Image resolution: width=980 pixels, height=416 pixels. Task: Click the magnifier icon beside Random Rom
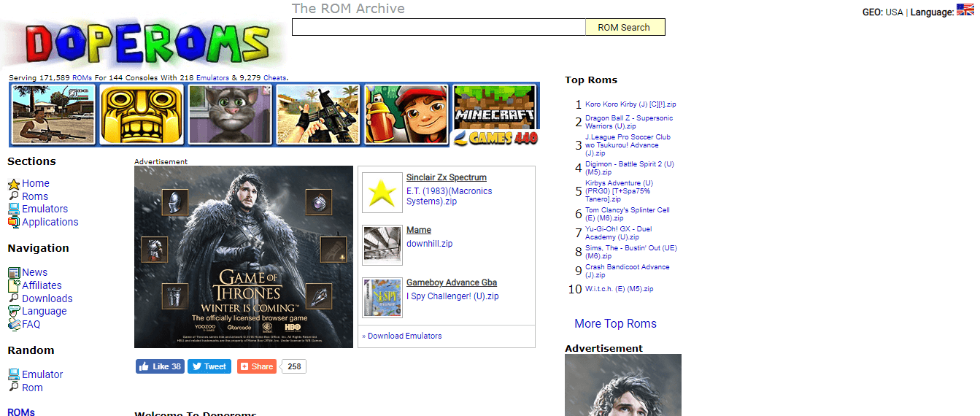13,387
